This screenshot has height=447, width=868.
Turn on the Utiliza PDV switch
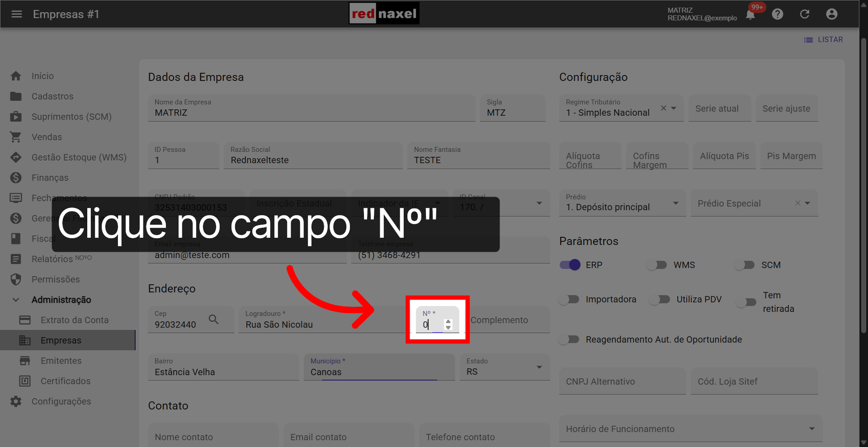660,299
